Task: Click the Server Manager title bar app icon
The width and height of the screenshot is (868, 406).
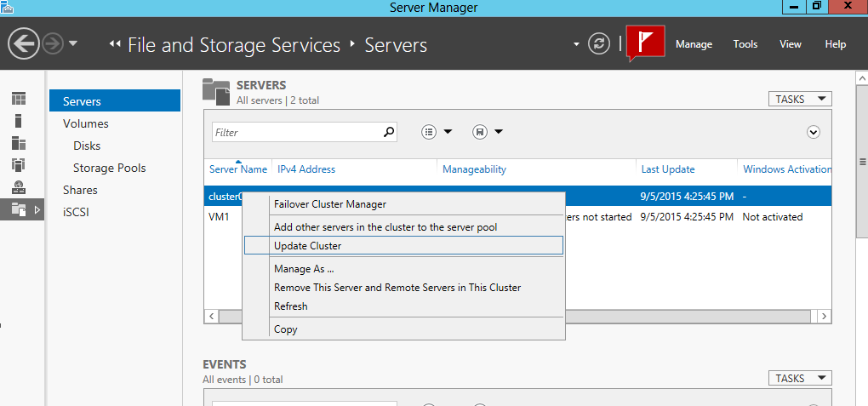Action: click(x=7, y=7)
